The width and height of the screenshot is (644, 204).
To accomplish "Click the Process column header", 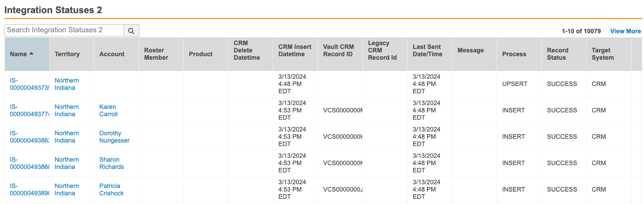I will [514, 54].
